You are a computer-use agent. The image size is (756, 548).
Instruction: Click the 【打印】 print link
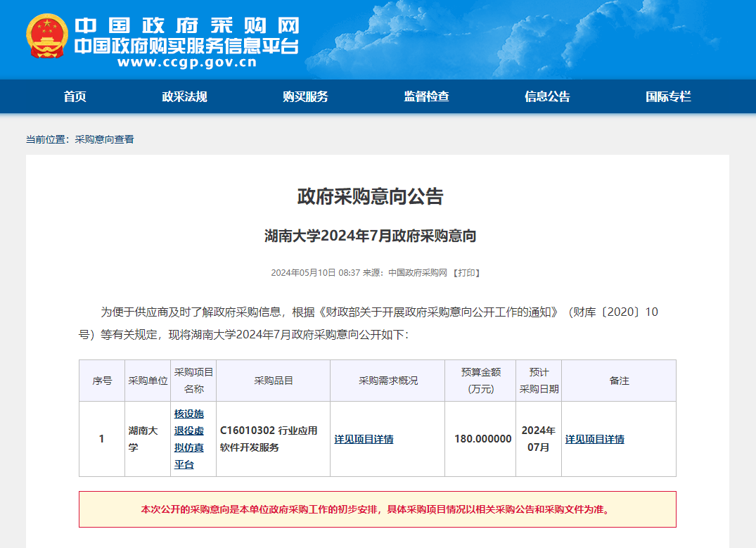pyautogui.click(x=467, y=273)
